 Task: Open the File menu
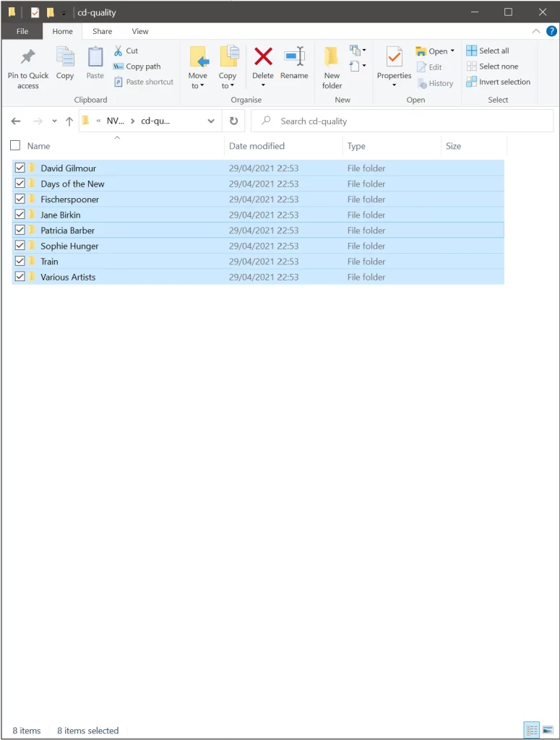pos(22,31)
